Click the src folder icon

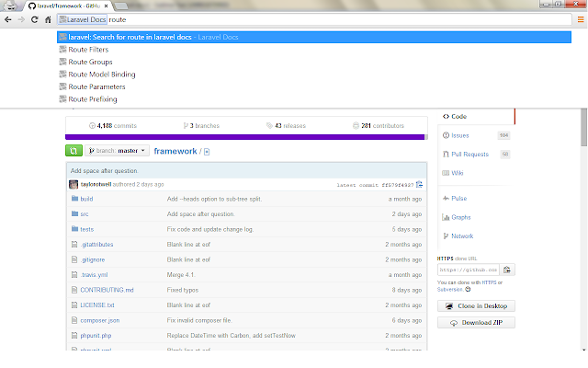(74, 213)
